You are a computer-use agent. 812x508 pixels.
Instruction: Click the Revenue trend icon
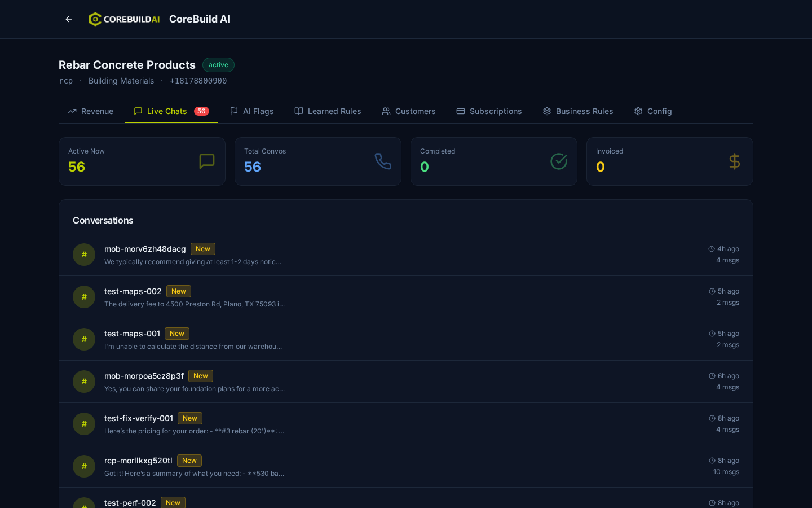click(x=72, y=111)
